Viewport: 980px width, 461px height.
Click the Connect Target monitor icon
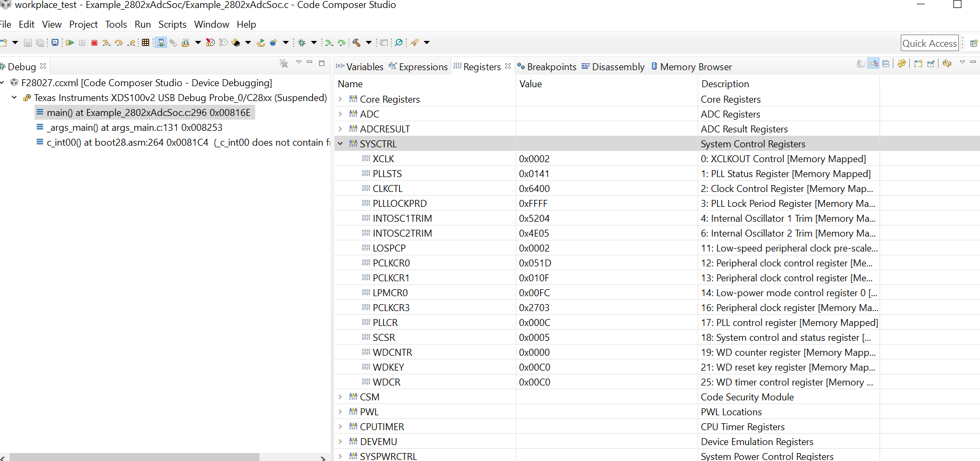point(55,43)
